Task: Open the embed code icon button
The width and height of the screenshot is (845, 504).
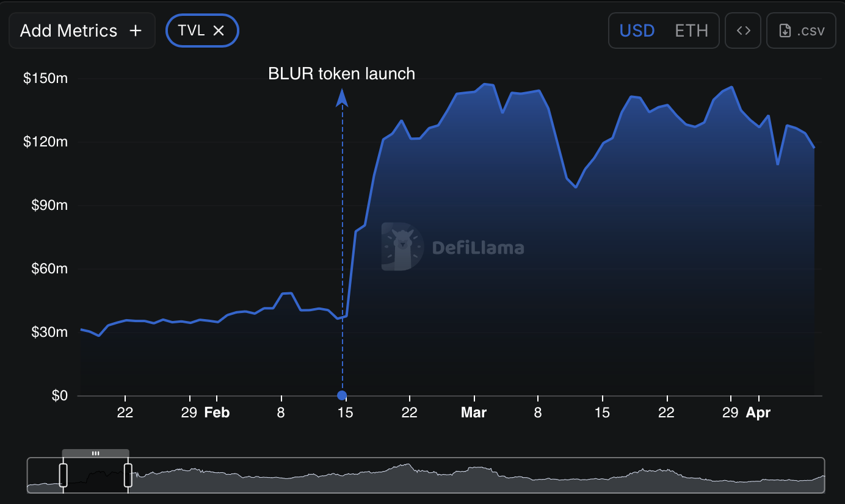Action: tap(743, 31)
